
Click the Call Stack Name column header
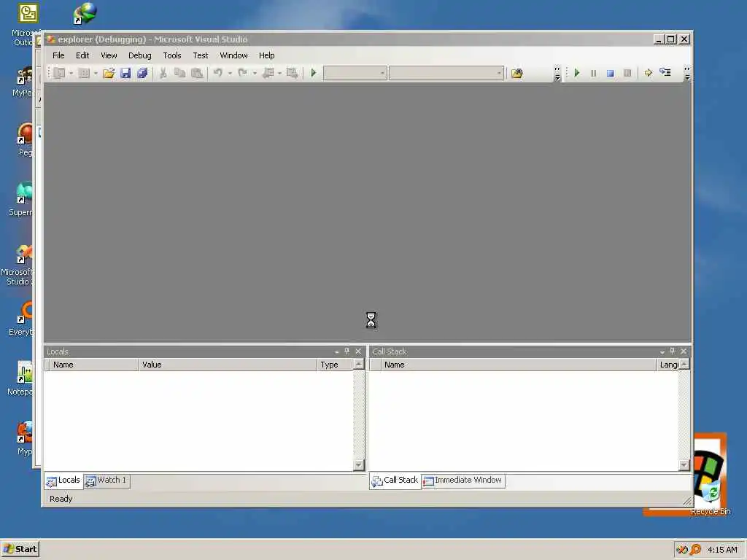[519, 365]
